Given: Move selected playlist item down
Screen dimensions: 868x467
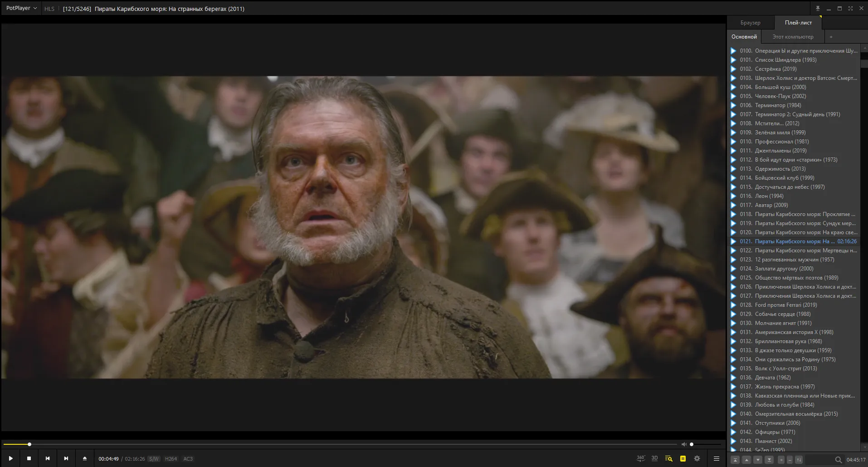Looking at the screenshot, I should (x=758, y=460).
